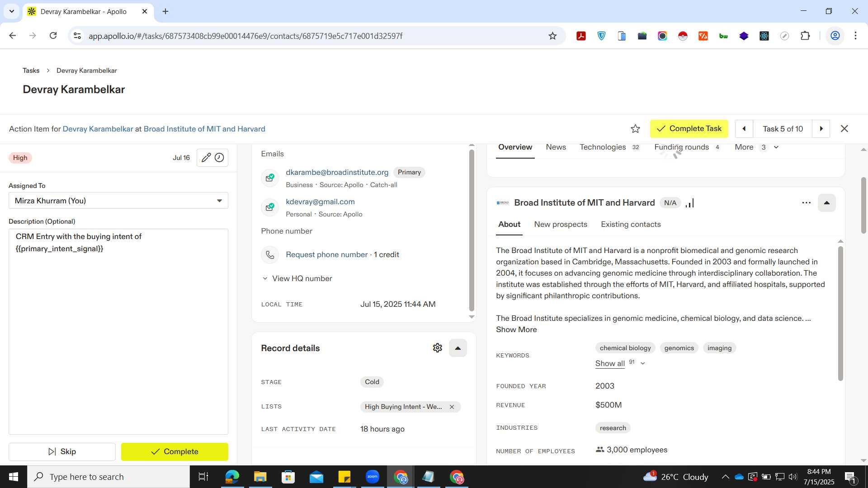
Task: Click the company signal bars icon
Action: tap(690, 203)
